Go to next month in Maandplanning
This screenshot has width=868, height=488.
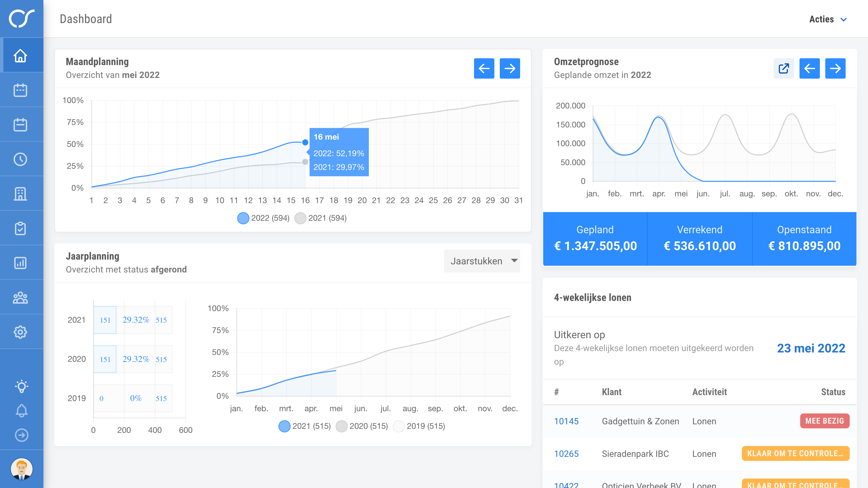click(509, 68)
